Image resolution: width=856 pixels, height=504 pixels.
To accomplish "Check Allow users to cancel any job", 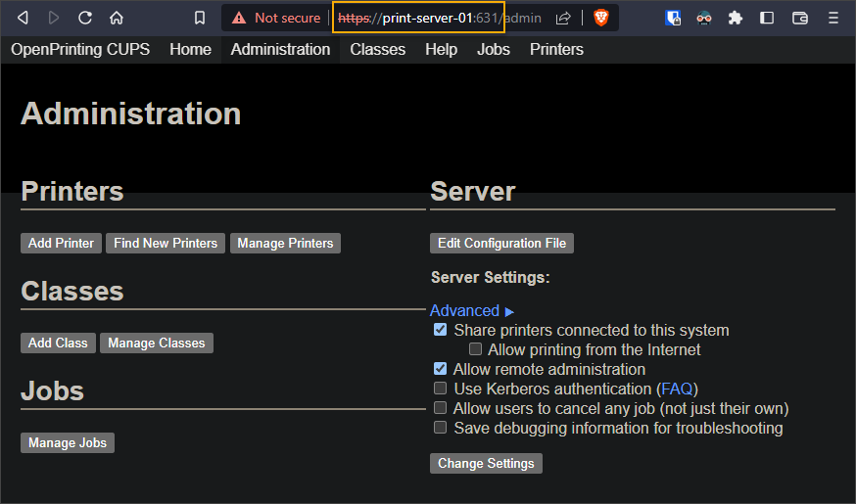I will 440,407.
